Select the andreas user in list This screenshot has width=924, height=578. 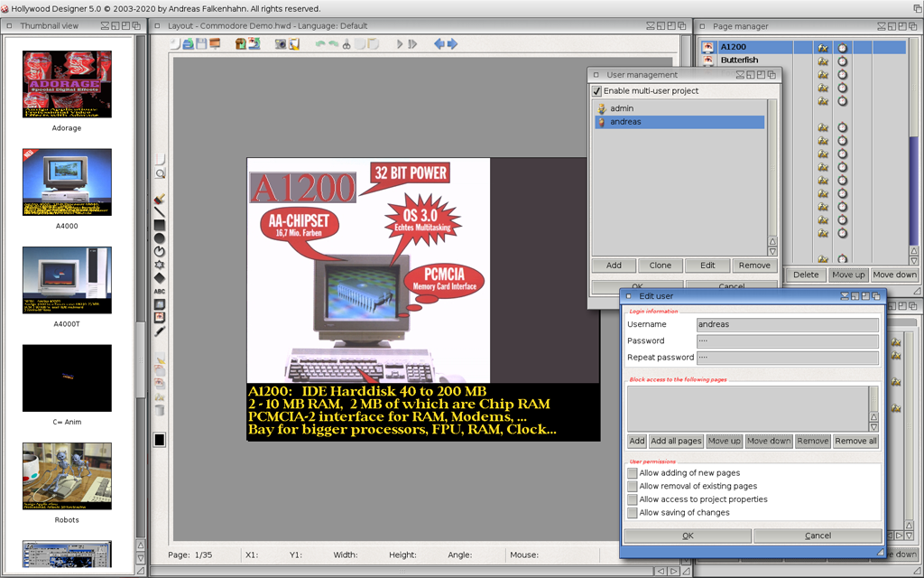(679, 122)
